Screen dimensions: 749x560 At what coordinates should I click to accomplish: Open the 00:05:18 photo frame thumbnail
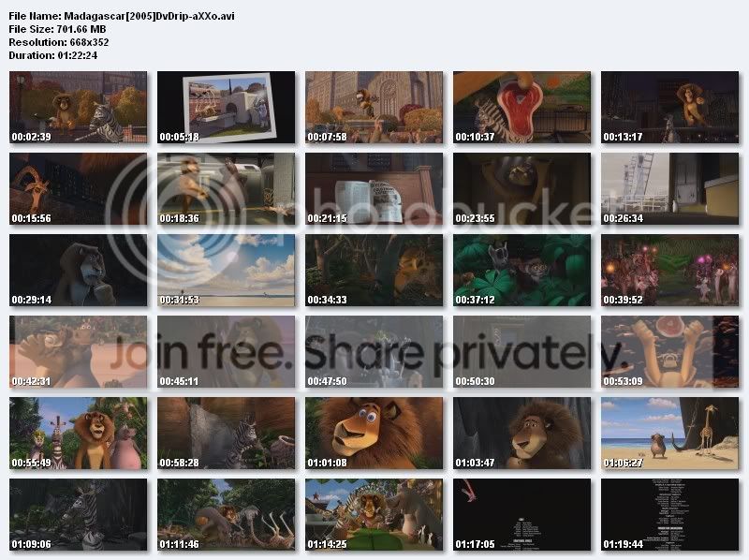[226, 107]
